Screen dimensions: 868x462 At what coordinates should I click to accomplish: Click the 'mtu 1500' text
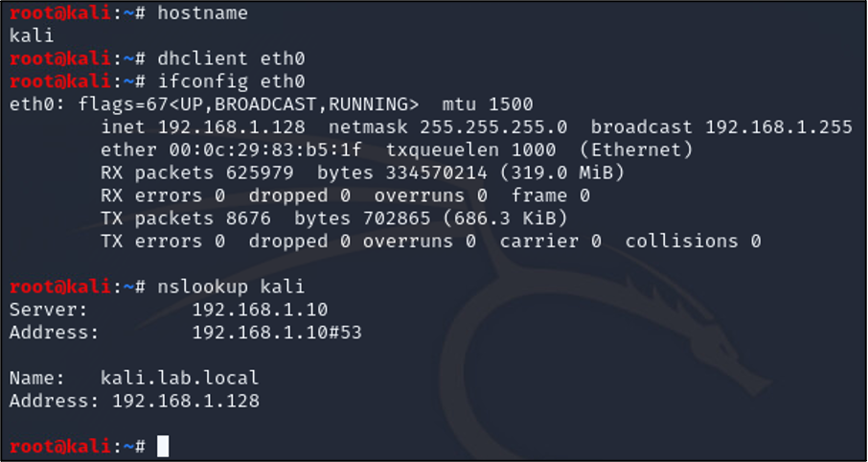click(x=488, y=104)
